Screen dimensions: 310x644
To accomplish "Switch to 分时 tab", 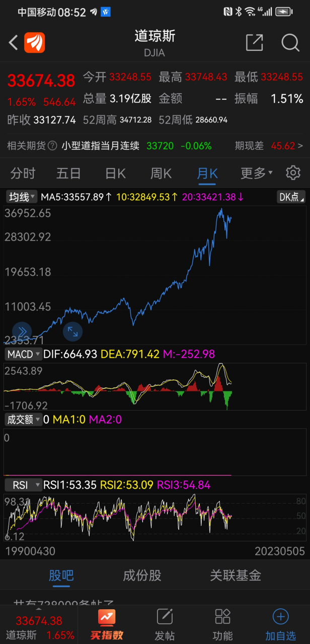I will 23,174.
